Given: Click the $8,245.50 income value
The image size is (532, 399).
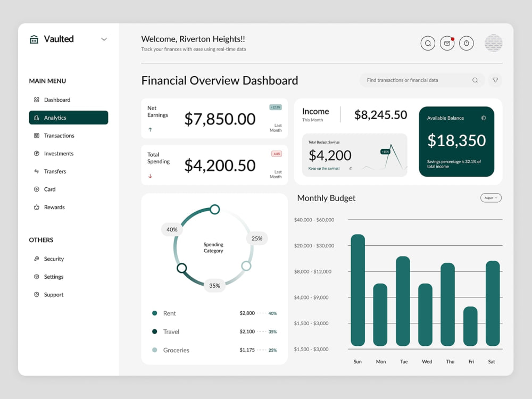Looking at the screenshot, I should (x=381, y=115).
